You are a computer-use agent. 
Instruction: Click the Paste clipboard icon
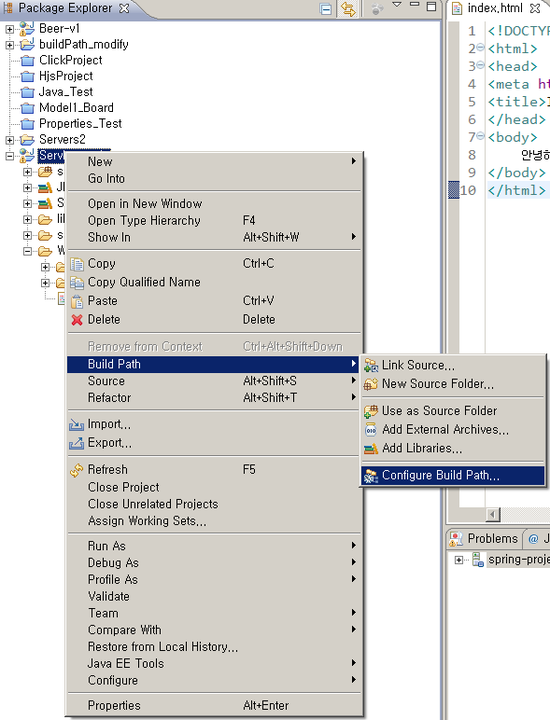pos(77,301)
